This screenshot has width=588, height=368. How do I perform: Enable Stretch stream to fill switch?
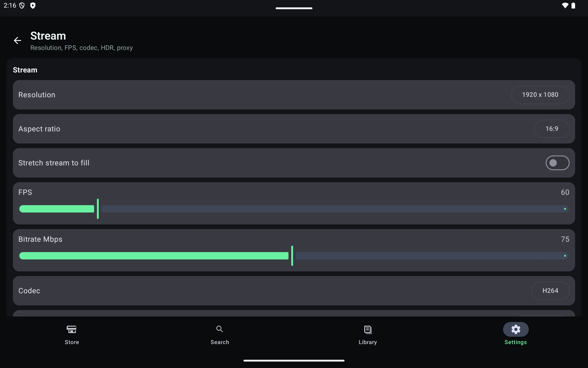(x=557, y=163)
